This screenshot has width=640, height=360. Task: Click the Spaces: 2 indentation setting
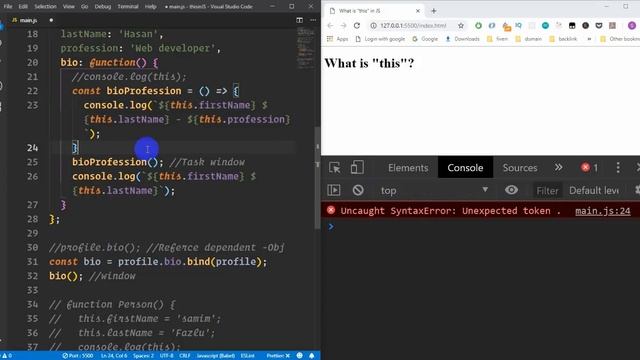[x=143, y=356]
